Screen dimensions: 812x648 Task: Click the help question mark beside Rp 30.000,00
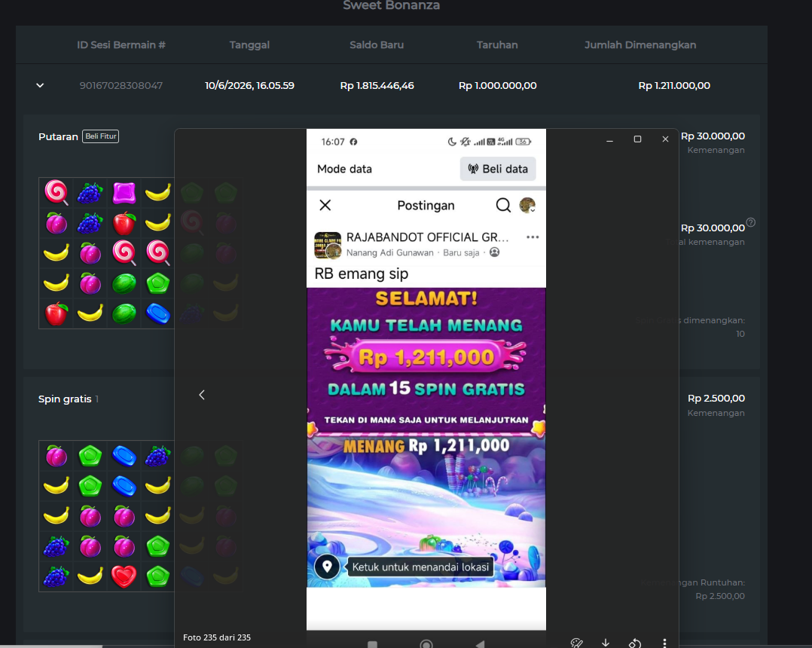751,223
